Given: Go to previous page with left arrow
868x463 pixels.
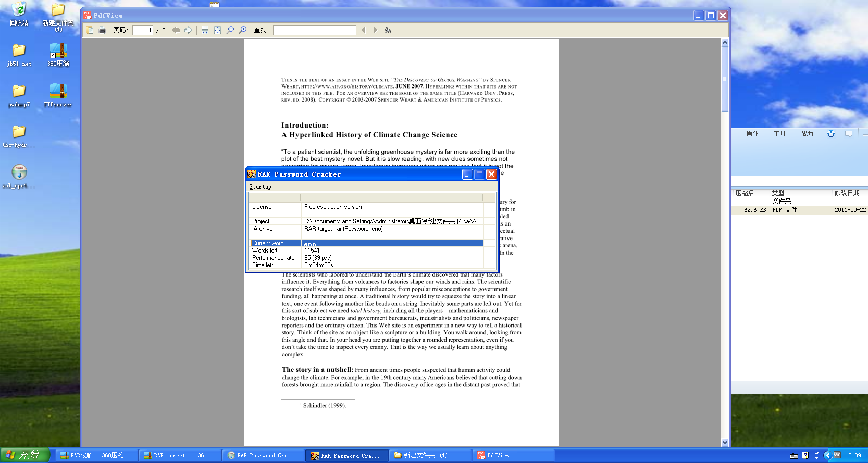Looking at the screenshot, I should point(176,30).
